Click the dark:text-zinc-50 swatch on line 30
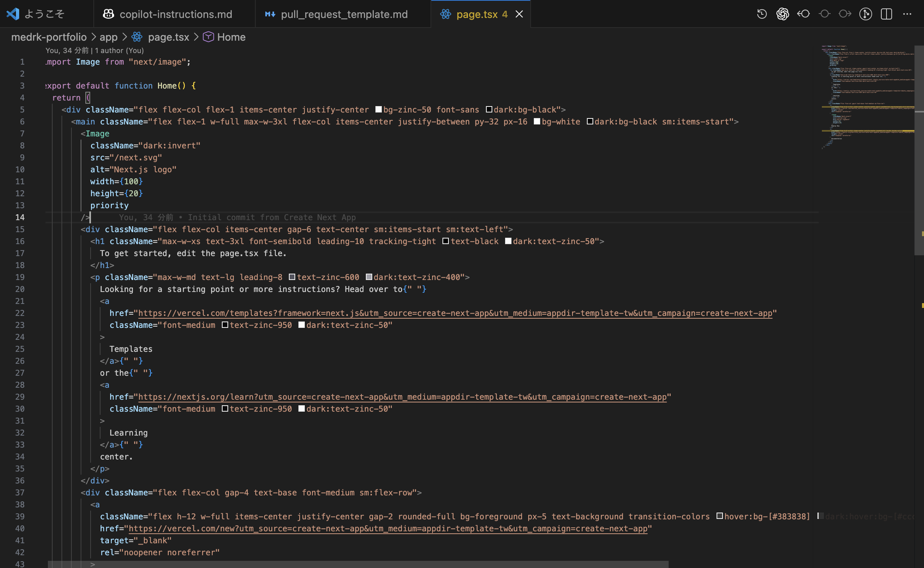Viewport: 924px width, 568px height. pyautogui.click(x=302, y=409)
